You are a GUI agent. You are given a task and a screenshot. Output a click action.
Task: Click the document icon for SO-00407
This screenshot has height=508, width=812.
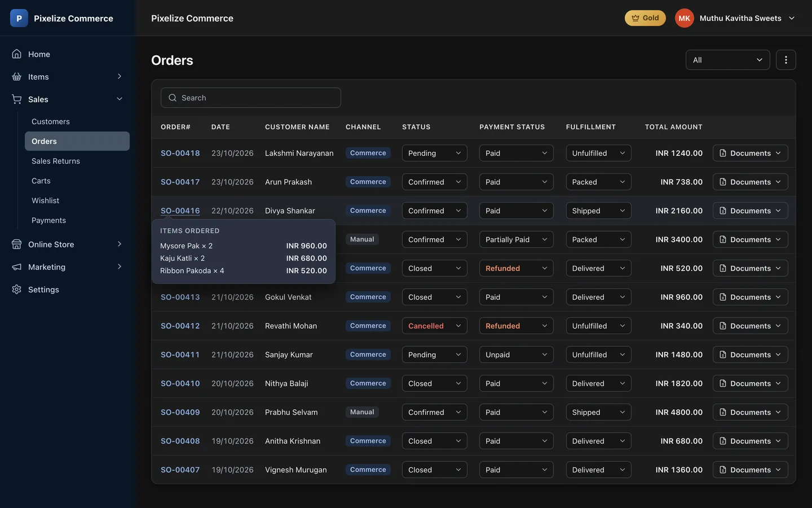723,470
